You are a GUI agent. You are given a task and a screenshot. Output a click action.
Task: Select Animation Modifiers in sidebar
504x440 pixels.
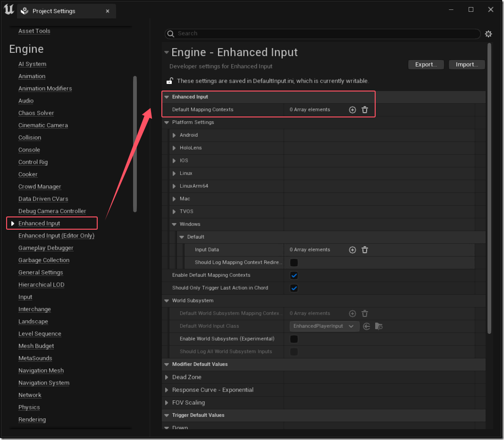(45, 88)
